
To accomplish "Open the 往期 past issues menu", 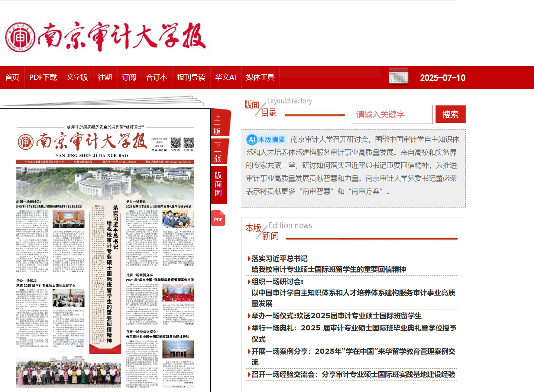I will 105,77.
